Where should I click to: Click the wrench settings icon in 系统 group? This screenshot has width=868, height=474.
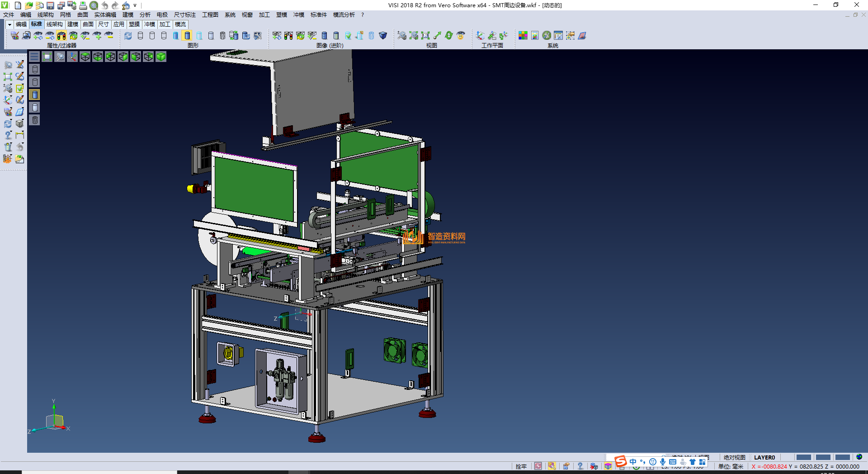[547, 36]
